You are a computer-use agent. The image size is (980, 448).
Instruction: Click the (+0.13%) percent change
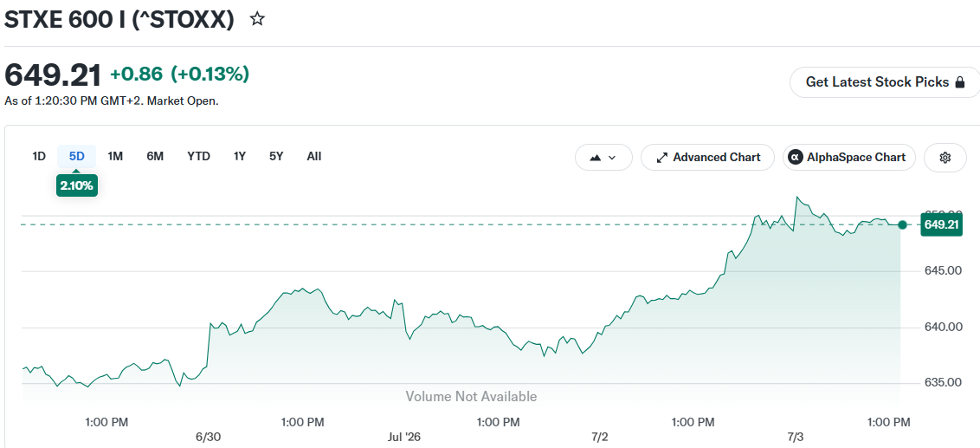coord(210,75)
